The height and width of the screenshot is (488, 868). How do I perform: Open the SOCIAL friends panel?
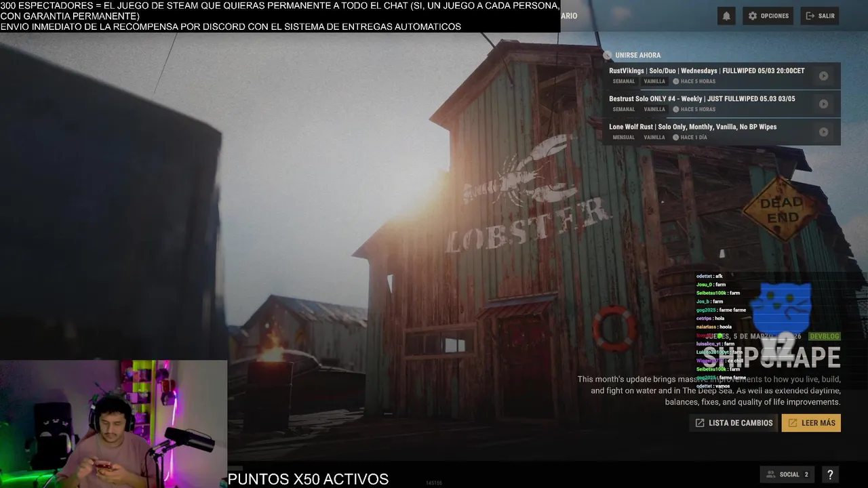point(787,474)
